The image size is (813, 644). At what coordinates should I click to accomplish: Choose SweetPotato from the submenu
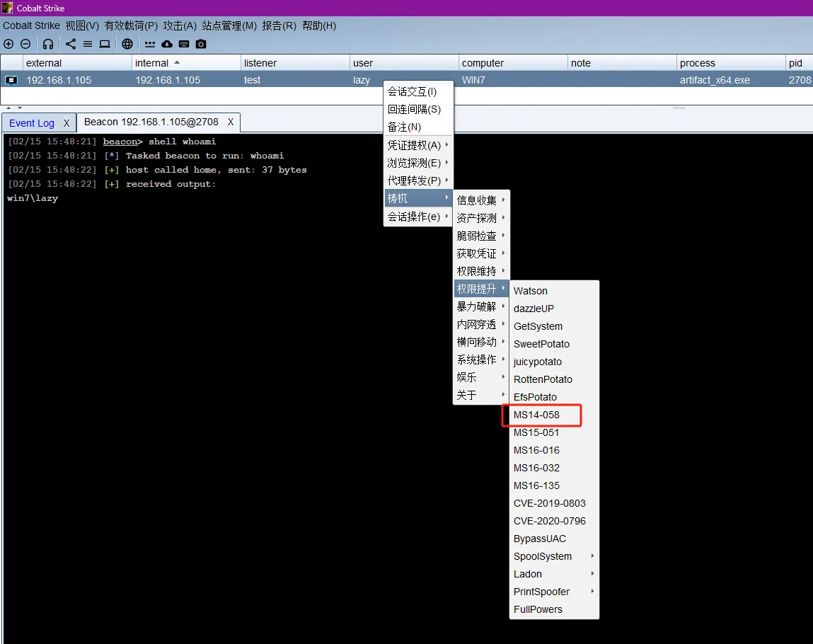pyautogui.click(x=554, y=344)
